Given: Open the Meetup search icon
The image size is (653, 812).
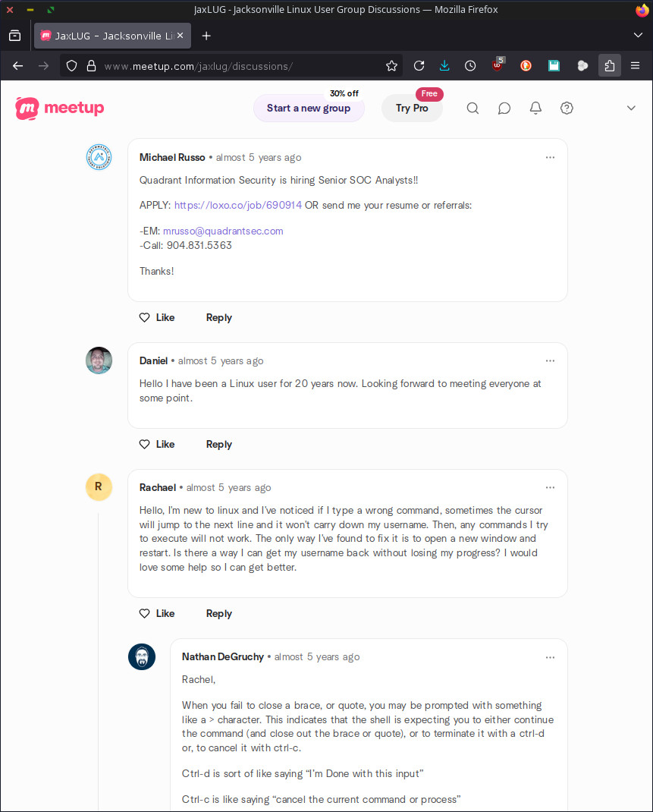Looking at the screenshot, I should 472,109.
